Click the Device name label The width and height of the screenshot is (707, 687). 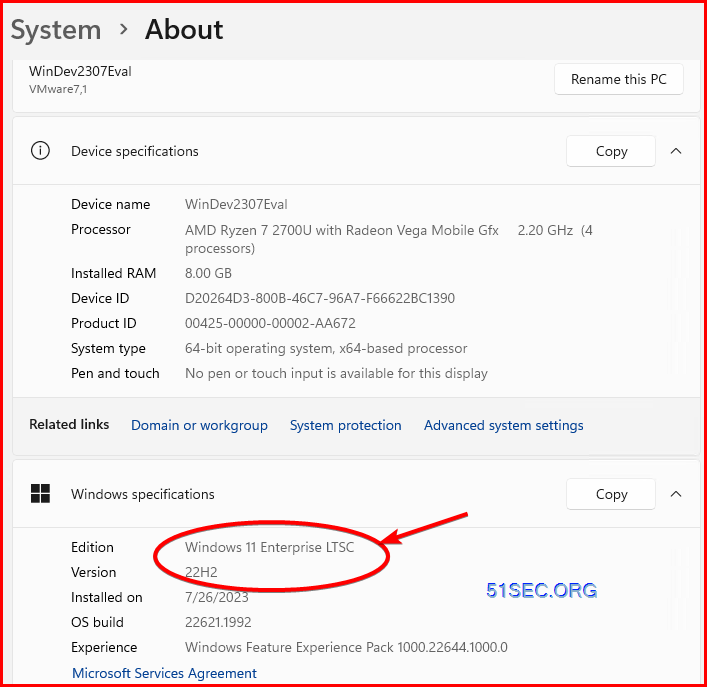(x=110, y=204)
